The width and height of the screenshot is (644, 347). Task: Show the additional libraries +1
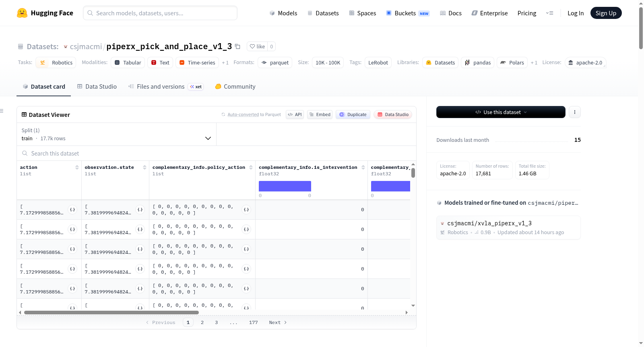point(534,63)
